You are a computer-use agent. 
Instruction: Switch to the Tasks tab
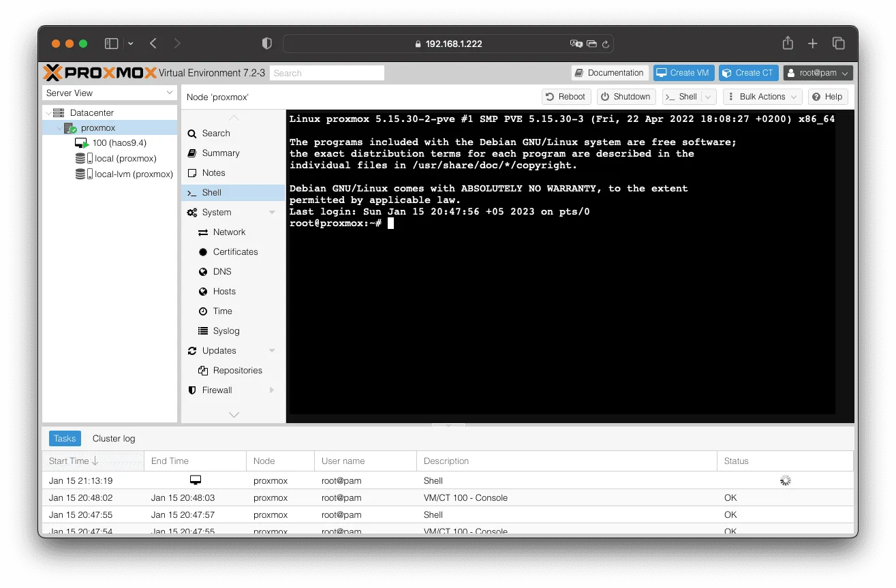(65, 439)
